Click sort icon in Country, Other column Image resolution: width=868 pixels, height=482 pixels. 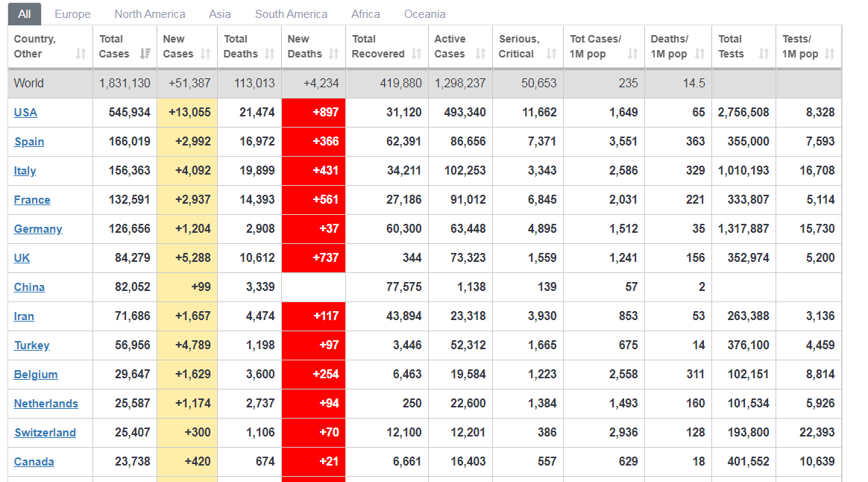(81, 54)
